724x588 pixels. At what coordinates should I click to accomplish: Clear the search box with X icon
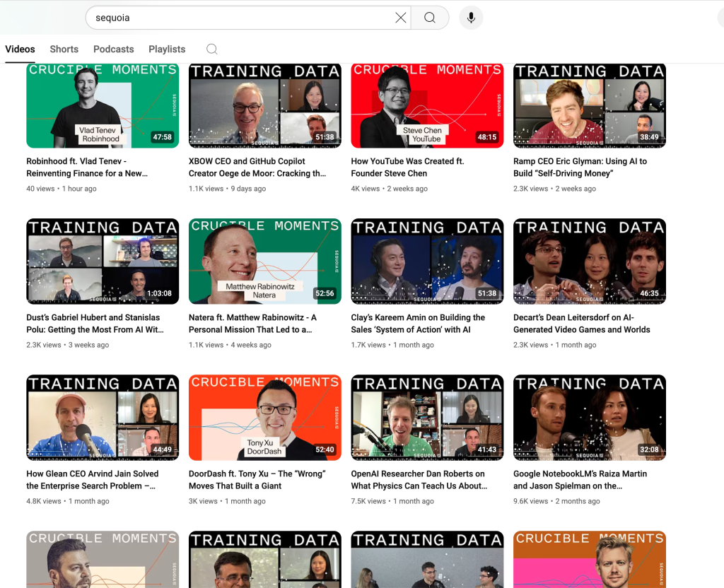400,18
